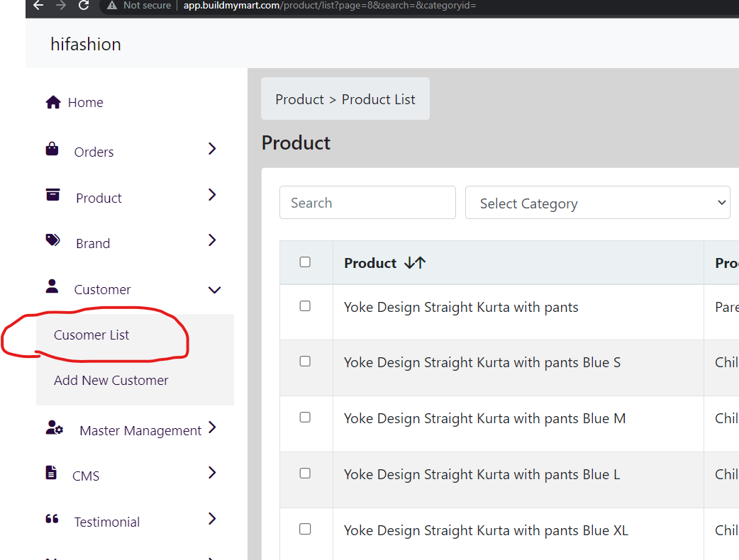Click the browser address bar URL
This screenshot has width=739, height=560.
(330, 5)
